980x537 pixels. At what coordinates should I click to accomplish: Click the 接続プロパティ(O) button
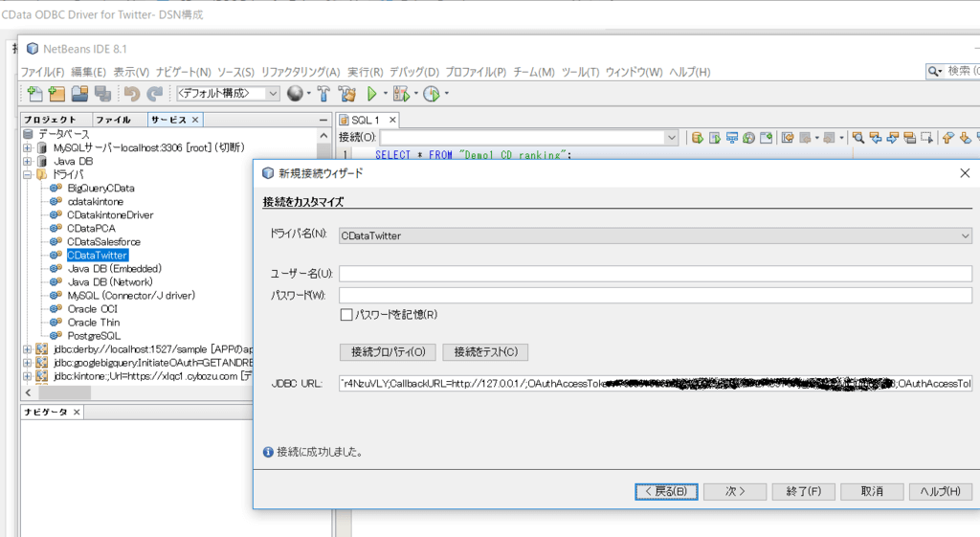[x=389, y=352]
